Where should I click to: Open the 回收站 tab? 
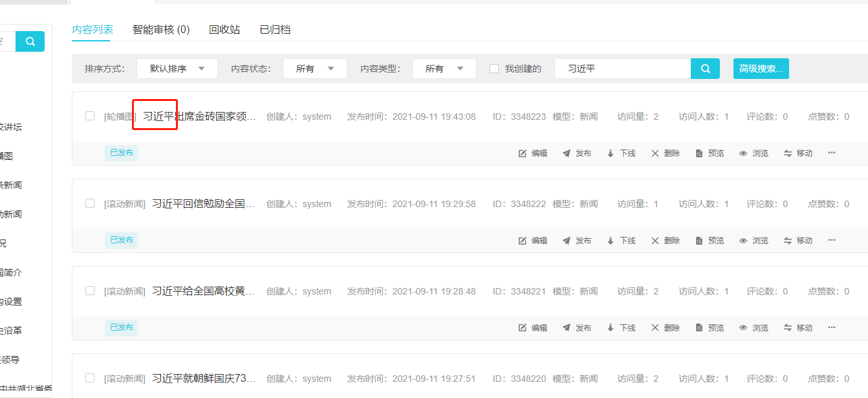click(224, 30)
